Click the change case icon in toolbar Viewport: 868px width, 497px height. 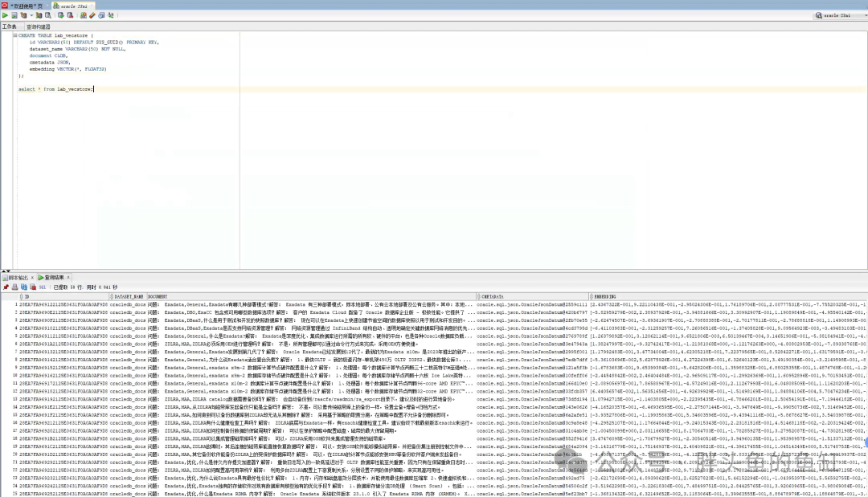[x=111, y=15]
